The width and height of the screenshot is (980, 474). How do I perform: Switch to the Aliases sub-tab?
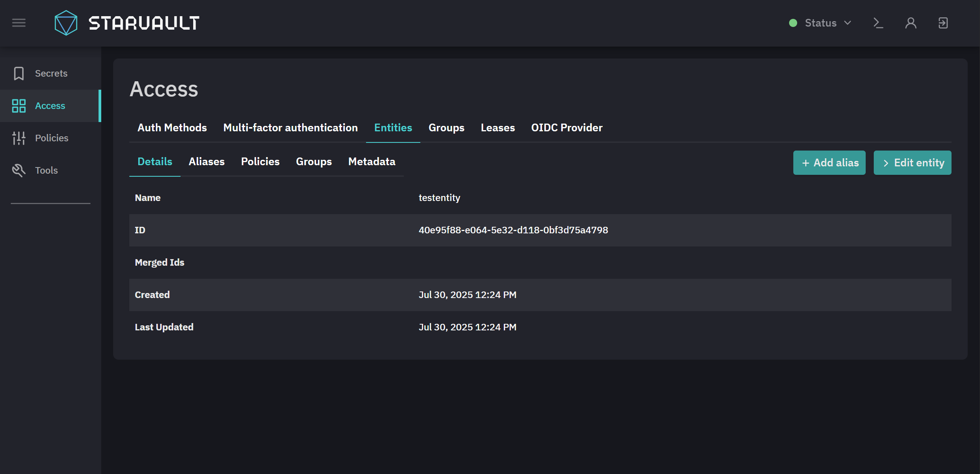207,162
